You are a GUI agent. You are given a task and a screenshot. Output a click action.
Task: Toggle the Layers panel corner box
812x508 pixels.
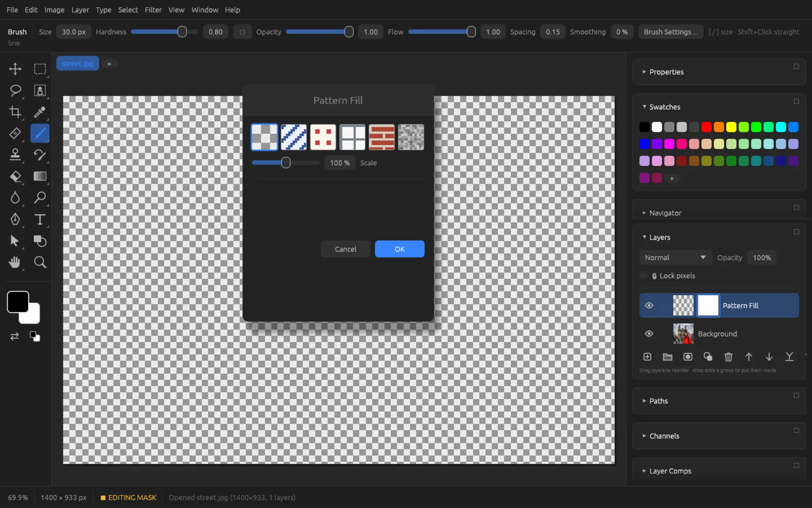click(x=796, y=232)
